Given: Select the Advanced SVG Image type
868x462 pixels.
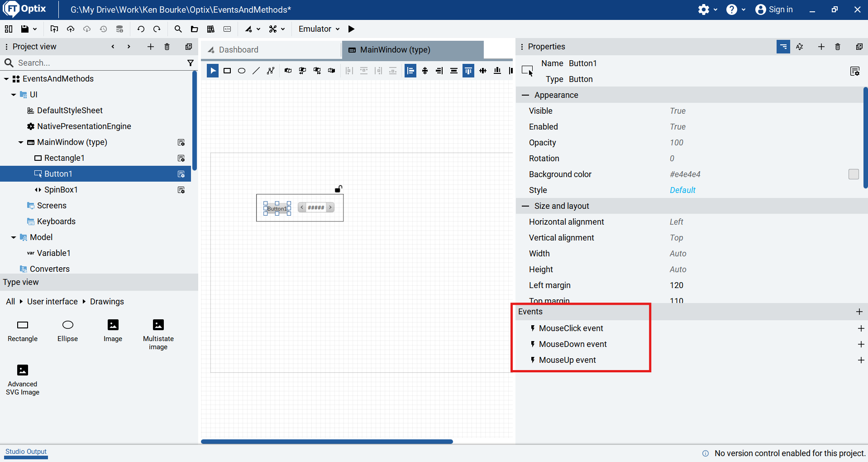Looking at the screenshot, I should pos(23,380).
